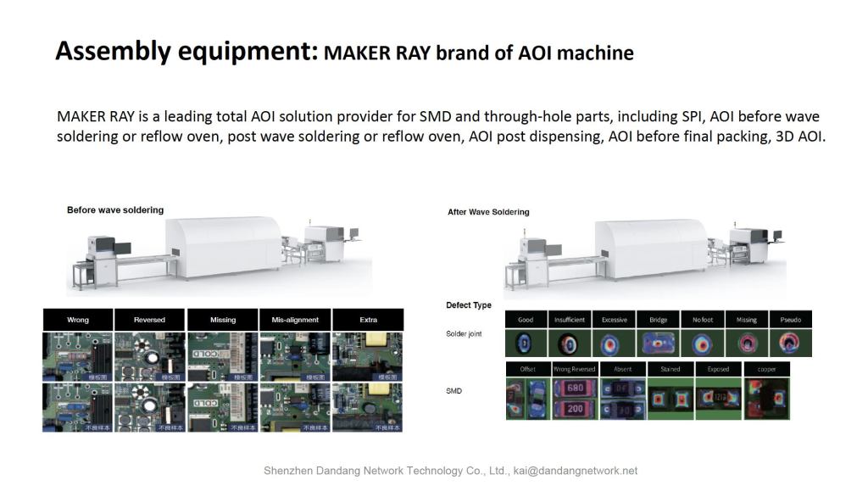Select the 'Extra' defect label header
This screenshot has width=868, height=486.
(x=368, y=320)
